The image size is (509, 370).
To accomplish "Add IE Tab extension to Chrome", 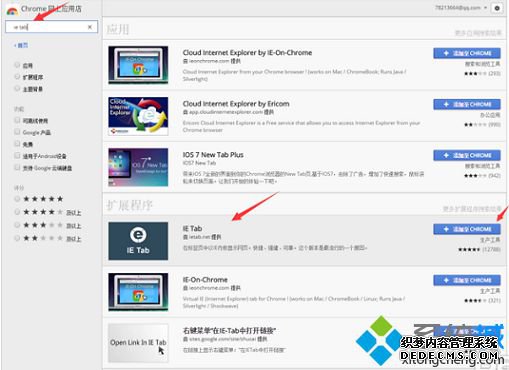I will point(467,229).
